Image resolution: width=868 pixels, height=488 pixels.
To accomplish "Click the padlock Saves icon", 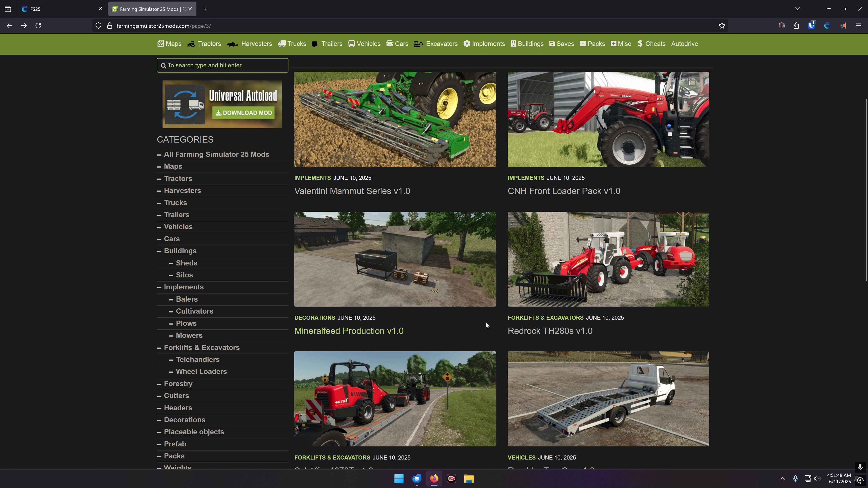I will click(x=552, y=44).
